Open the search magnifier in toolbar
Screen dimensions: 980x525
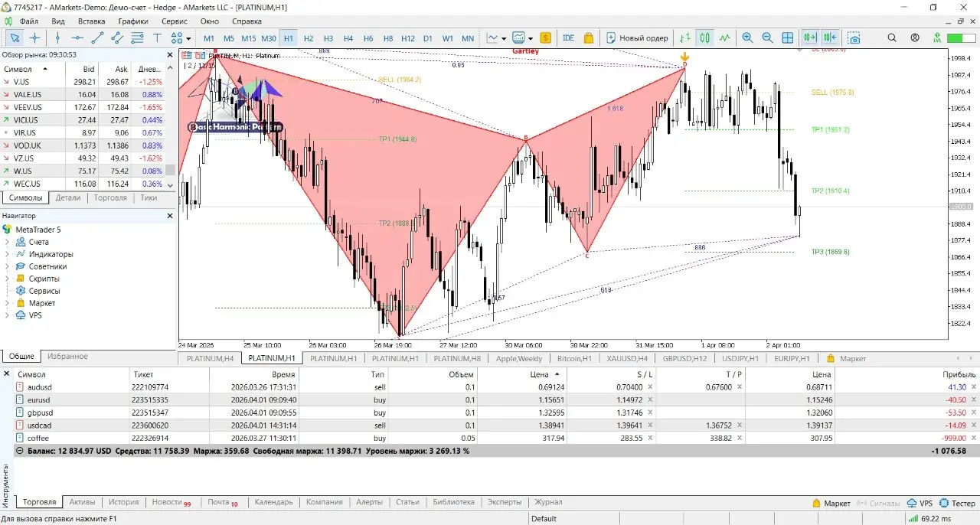[892, 37]
